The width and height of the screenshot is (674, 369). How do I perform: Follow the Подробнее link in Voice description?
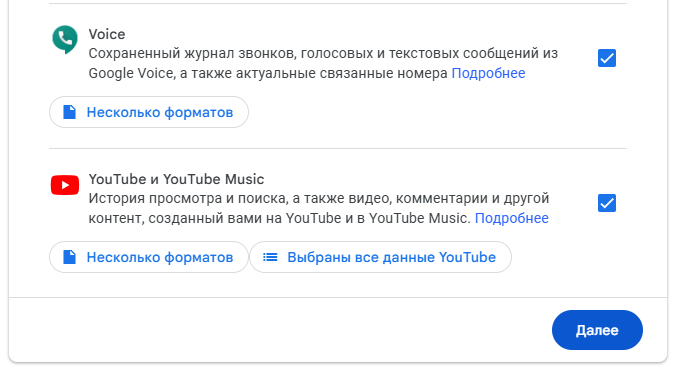[x=488, y=73]
